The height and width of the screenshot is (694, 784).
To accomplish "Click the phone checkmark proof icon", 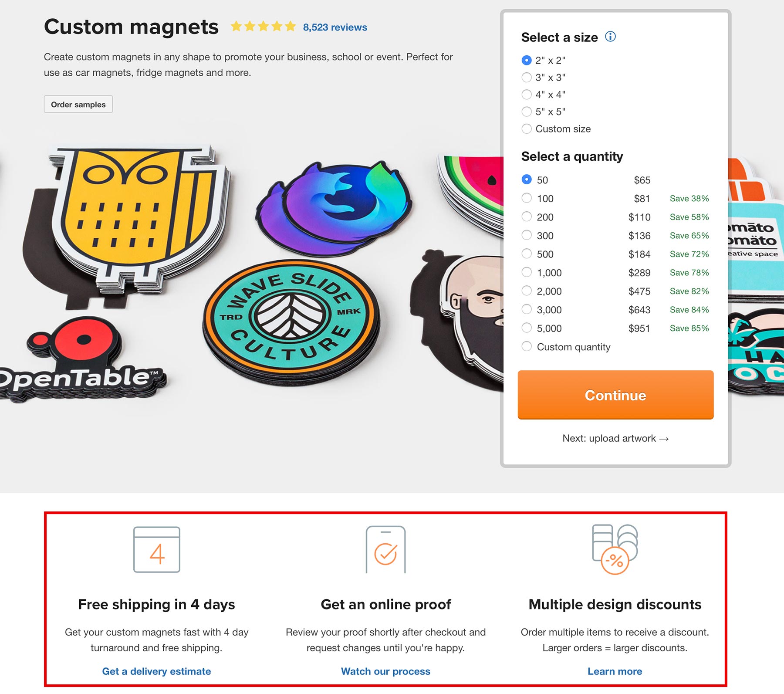I will [385, 550].
